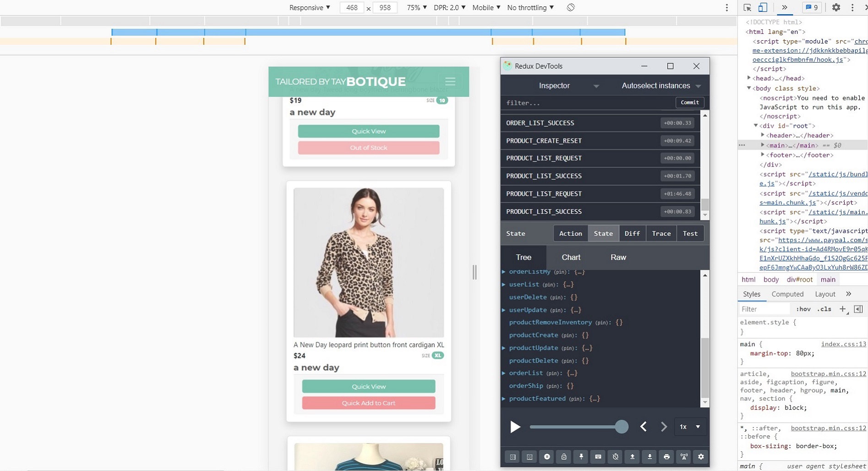Open the leopard print cardigan product image

tap(369, 263)
